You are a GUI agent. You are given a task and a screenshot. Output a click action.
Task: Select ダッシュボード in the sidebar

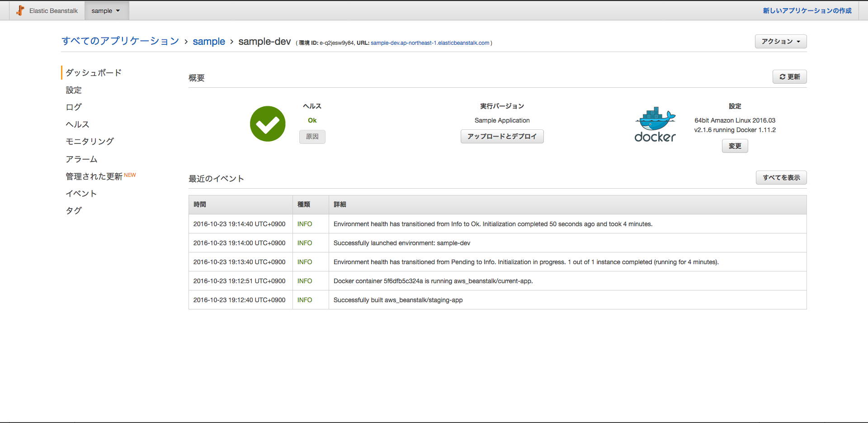click(x=93, y=72)
